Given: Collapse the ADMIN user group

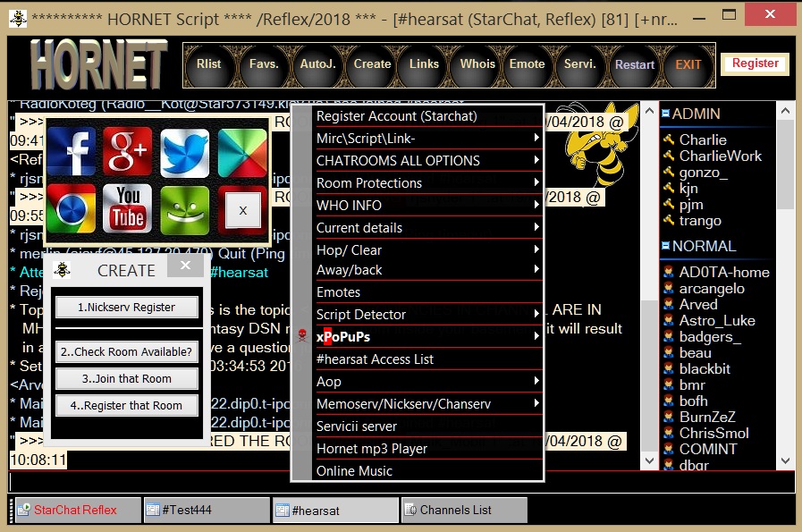Looking at the screenshot, I should 665,113.
